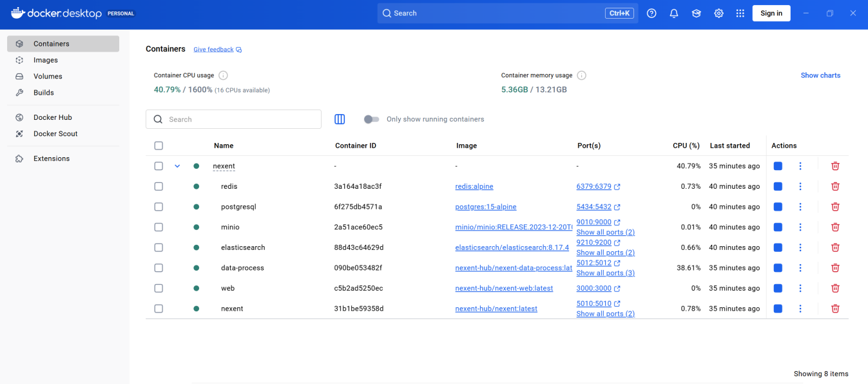The width and height of the screenshot is (868, 384).
Task: Open Docker Hub in sidebar
Action: [x=63, y=117]
